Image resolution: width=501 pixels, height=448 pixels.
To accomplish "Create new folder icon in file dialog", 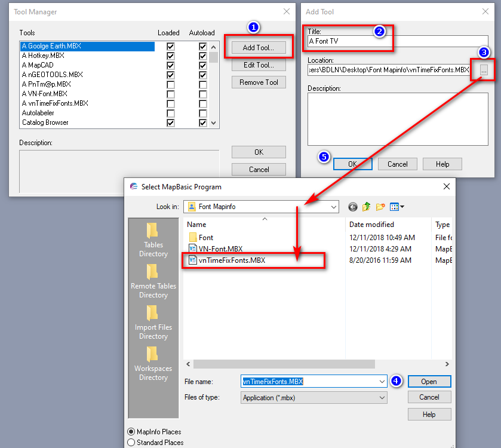I will (x=380, y=207).
